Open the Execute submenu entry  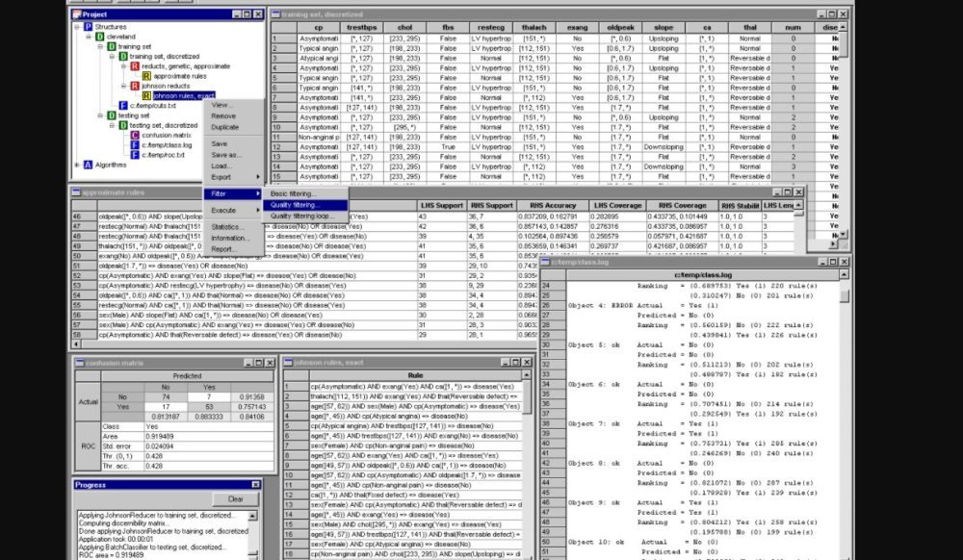(224, 210)
